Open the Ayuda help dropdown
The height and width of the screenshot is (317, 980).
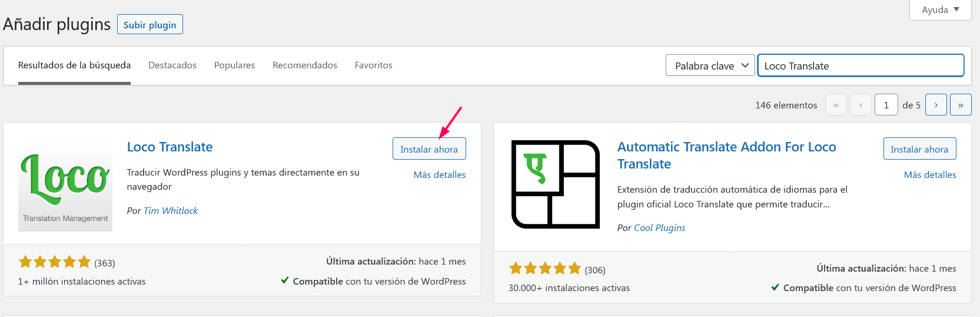coord(941,10)
